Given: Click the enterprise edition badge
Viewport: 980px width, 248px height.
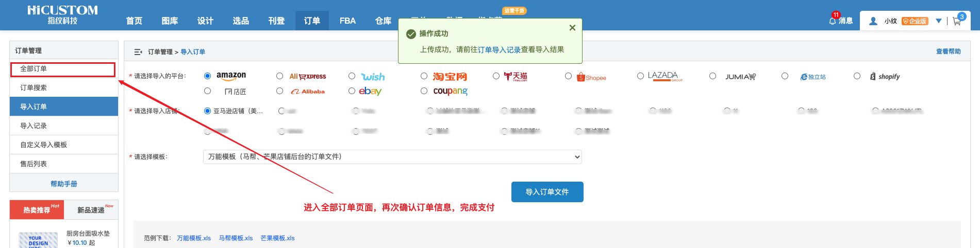Looking at the screenshot, I should (x=915, y=21).
